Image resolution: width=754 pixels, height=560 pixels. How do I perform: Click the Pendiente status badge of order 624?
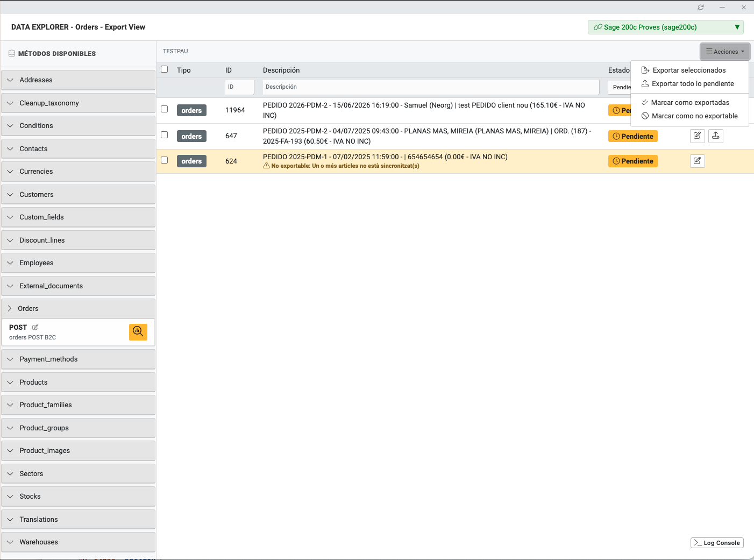(x=633, y=161)
